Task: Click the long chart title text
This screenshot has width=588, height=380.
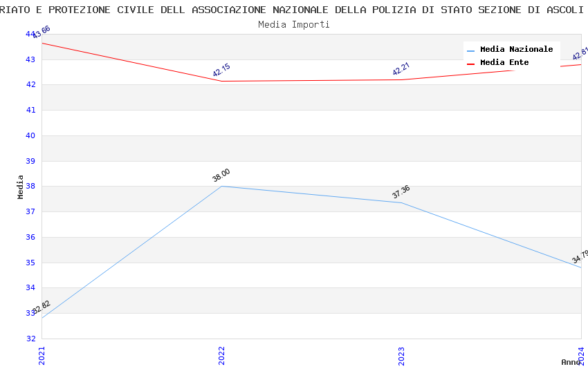Action: pyautogui.click(x=294, y=10)
